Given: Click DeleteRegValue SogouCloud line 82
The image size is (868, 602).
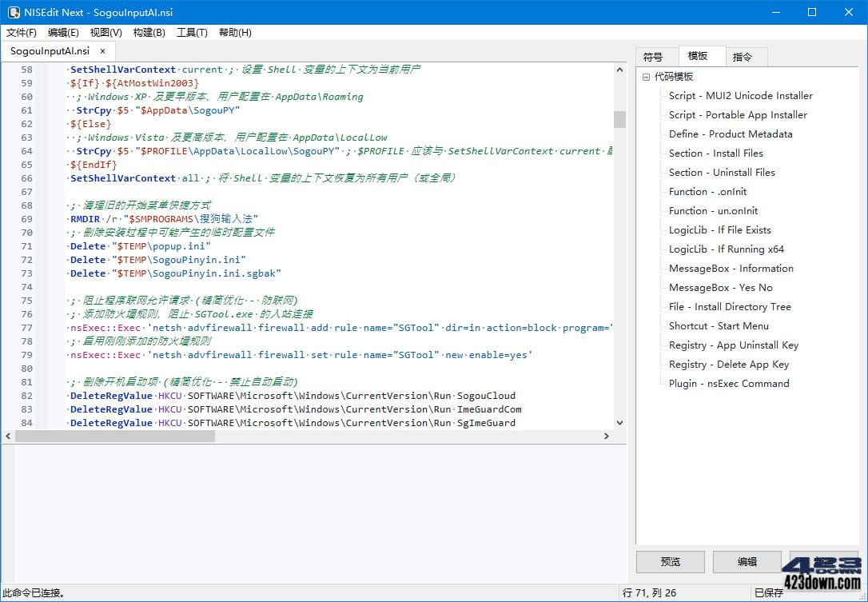Looking at the screenshot, I should [x=293, y=396].
